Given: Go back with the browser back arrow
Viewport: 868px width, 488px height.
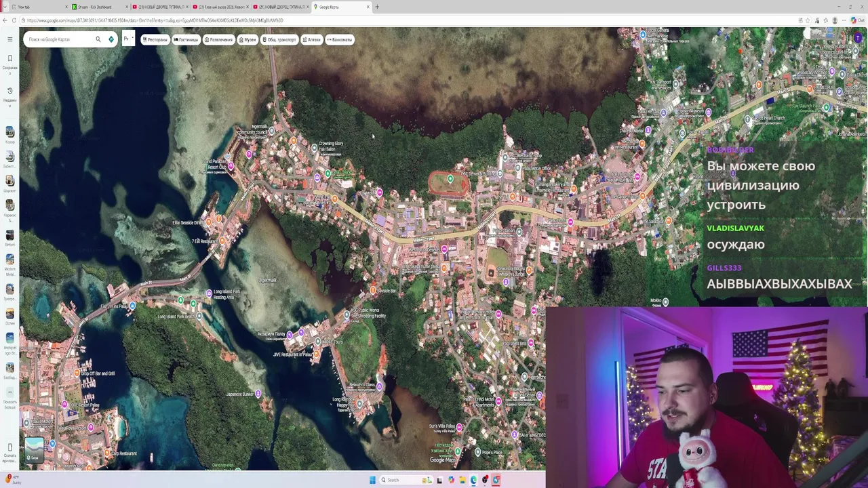Looking at the screenshot, I should coord(4,20).
